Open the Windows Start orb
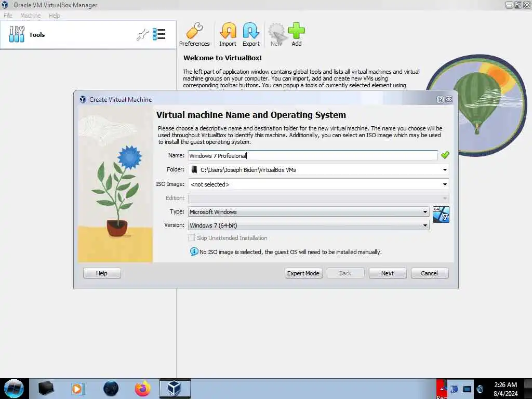The width and height of the screenshot is (532, 399). point(14,389)
